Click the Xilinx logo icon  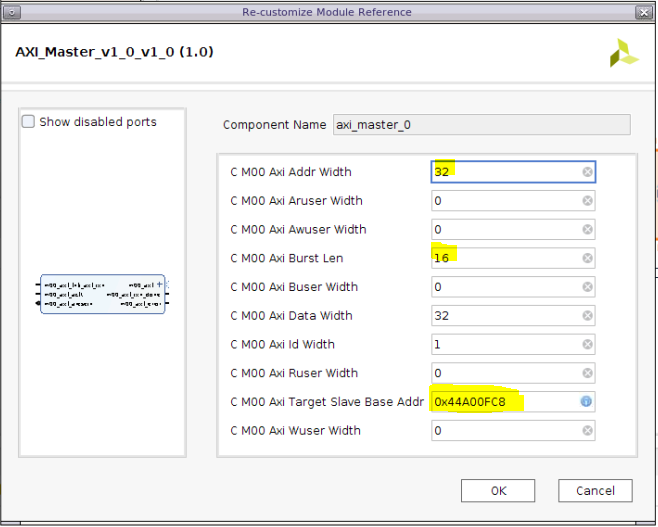[624, 54]
